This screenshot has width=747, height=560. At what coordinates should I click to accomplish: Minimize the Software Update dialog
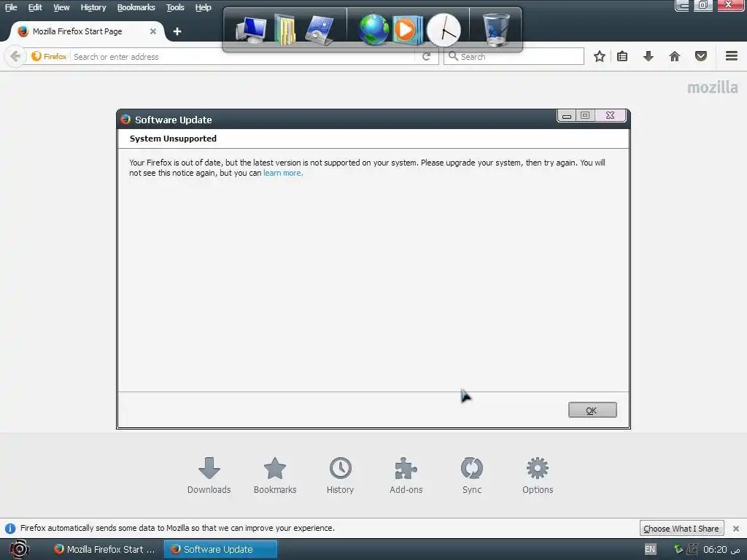(x=567, y=116)
